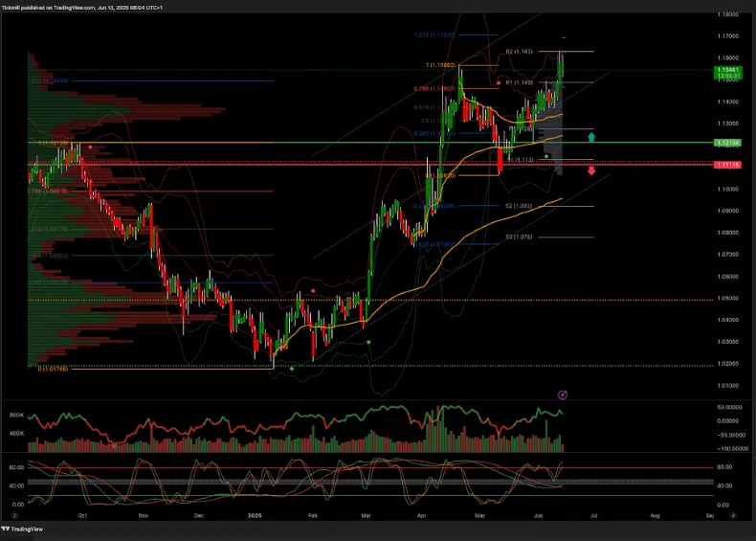756x541 pixels.
Task: Select the R2 (1.163) pivot label
Action: tap(518, 51)
